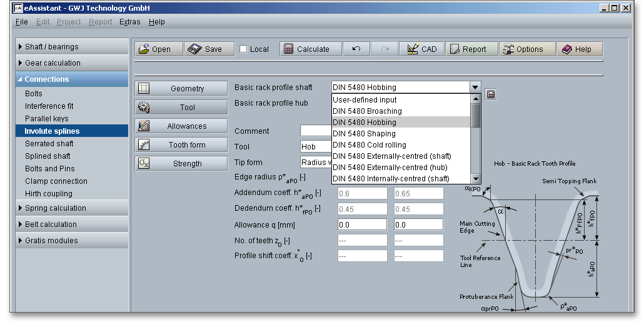The width and height of the screenshot is (644, 322).
Task: Click the undo arrow button
Action: tap(356, 49)
